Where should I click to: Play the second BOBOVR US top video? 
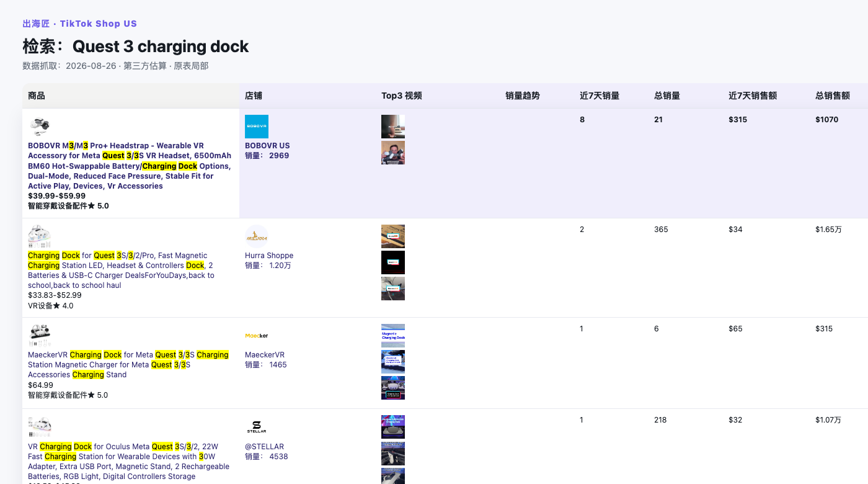[x=393, y=153]
